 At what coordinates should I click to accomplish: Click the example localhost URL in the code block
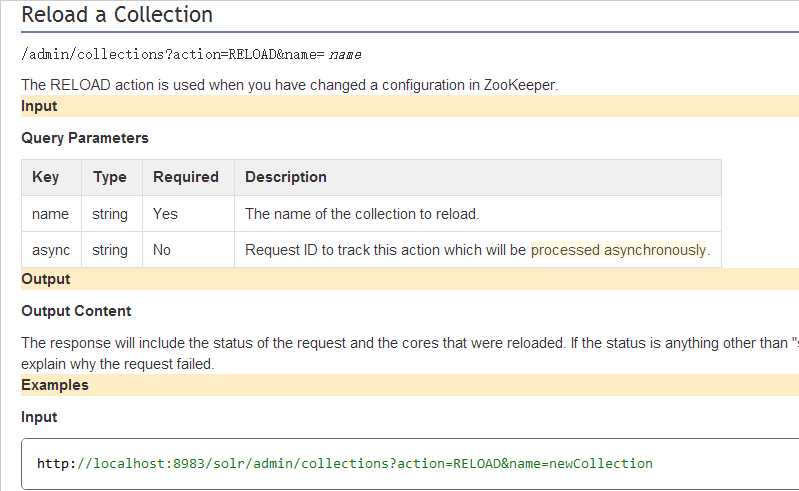(x=344, y=464)
